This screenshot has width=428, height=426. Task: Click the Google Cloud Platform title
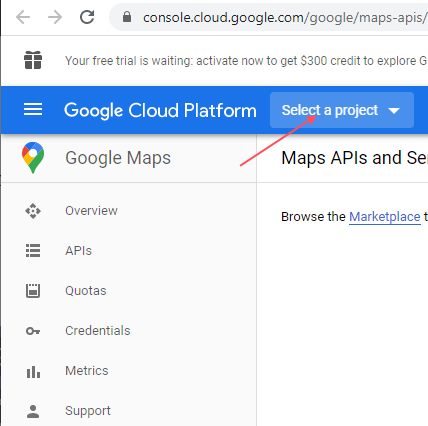coord(160,110)
